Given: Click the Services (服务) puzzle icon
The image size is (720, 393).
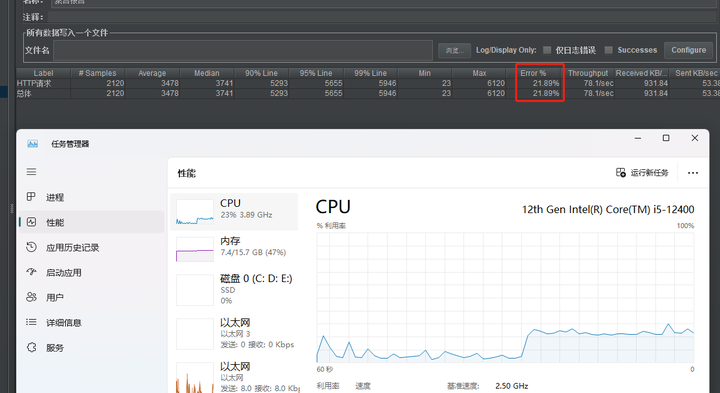Looking at the screenshot, I should 31,347.
